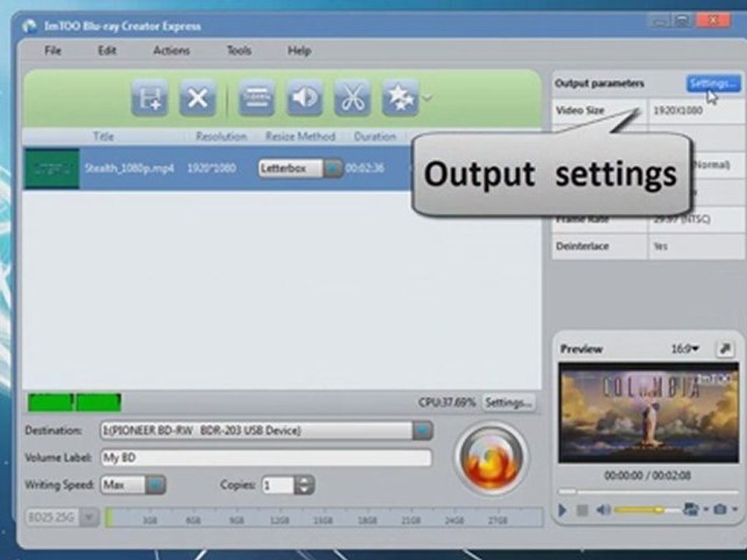Image resolution: width=747 pixels, height=560 pixels.
Task: Click Settings... button in Output parameters
Action: (714, 84)
